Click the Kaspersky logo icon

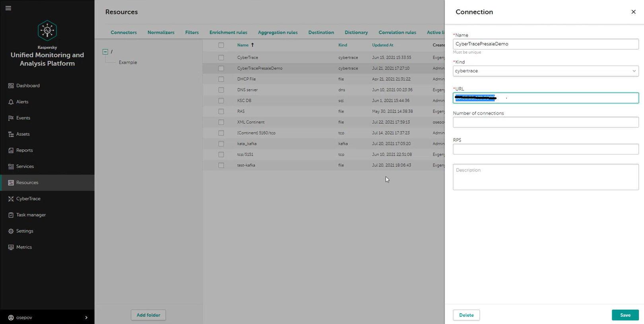tap(47, 31)
